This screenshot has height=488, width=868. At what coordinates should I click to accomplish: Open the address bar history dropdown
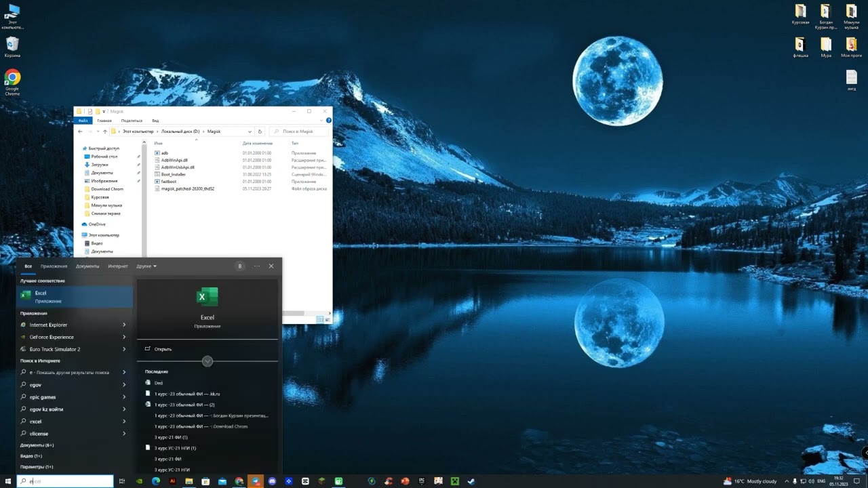click(250, 131)
